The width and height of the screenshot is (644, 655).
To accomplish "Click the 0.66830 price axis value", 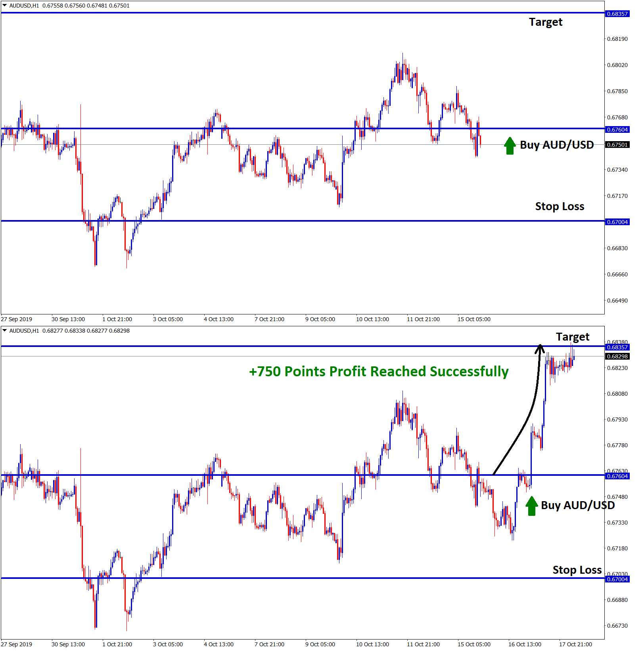I will (617, 248).
